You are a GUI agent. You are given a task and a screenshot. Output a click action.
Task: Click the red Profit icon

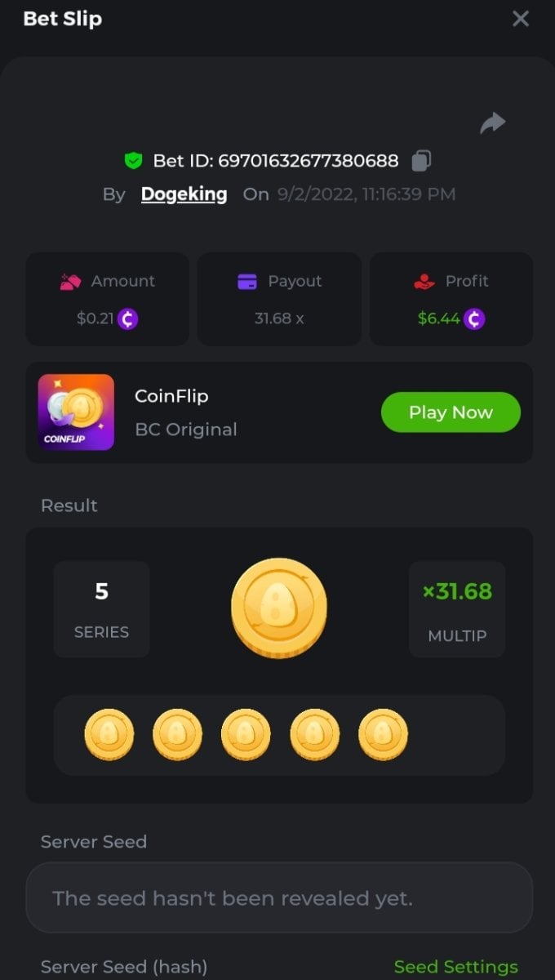click(x=424, y=282)
